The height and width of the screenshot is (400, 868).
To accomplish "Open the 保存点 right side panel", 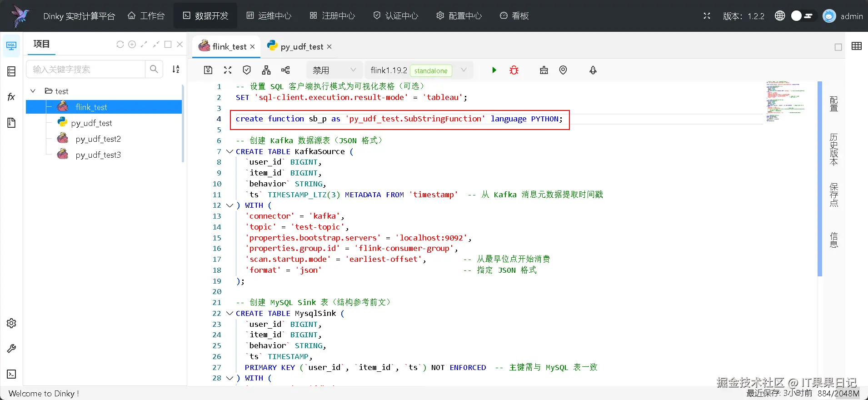I will pos(834,195).
